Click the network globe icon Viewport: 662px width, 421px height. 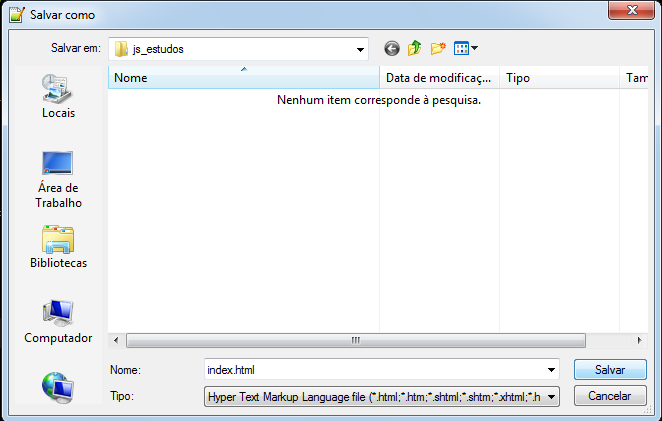point(58,385)
